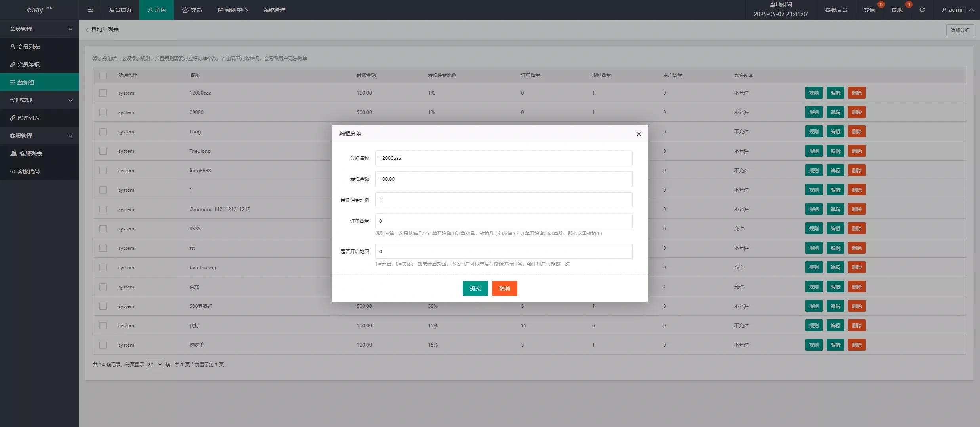Check the box for 12000aaa row
The image size is (980, 427).
click(103, 93)
